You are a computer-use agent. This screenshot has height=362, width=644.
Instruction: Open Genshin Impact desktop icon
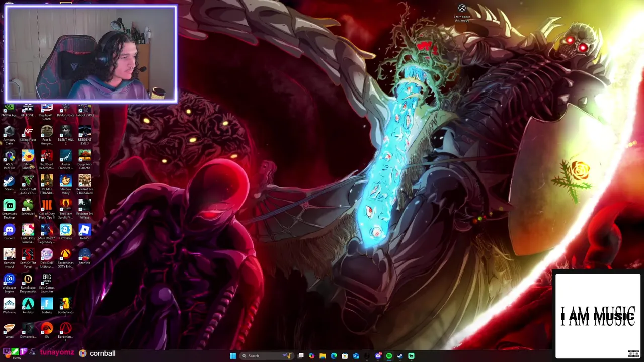coord(9,258)
